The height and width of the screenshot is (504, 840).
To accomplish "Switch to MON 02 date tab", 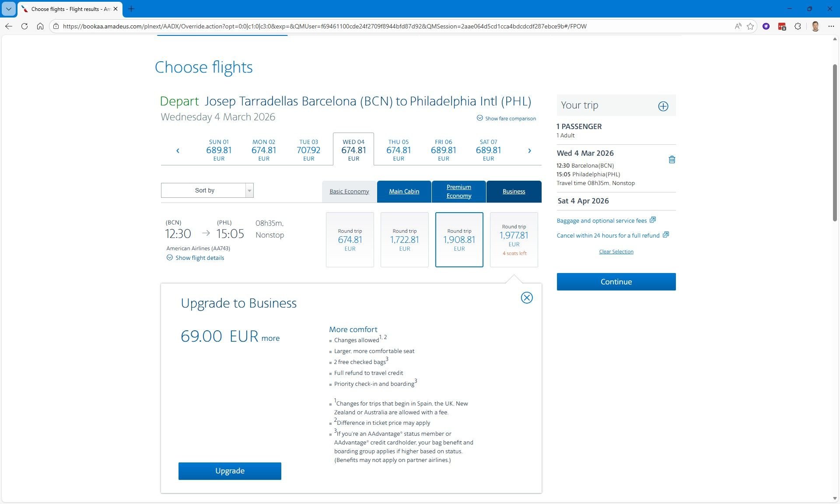I will [x=263, y=150].
